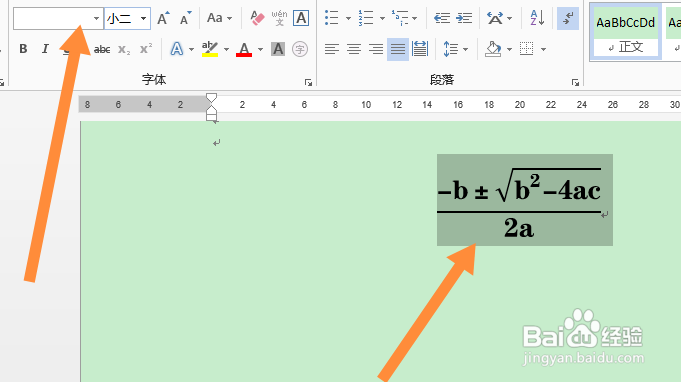Center align text
This screenshot has height=382, width=681.
(x=354, y=49)
